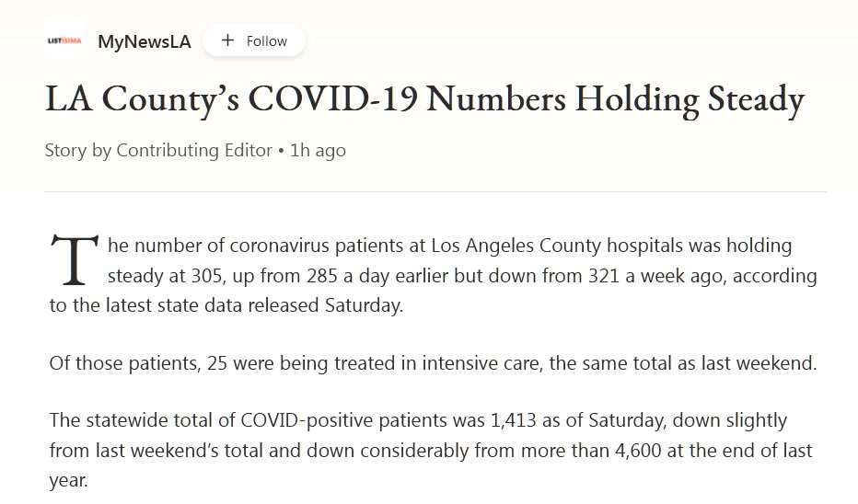
Task: Click the "1h ago" timestamp
Action: [318, 150]
